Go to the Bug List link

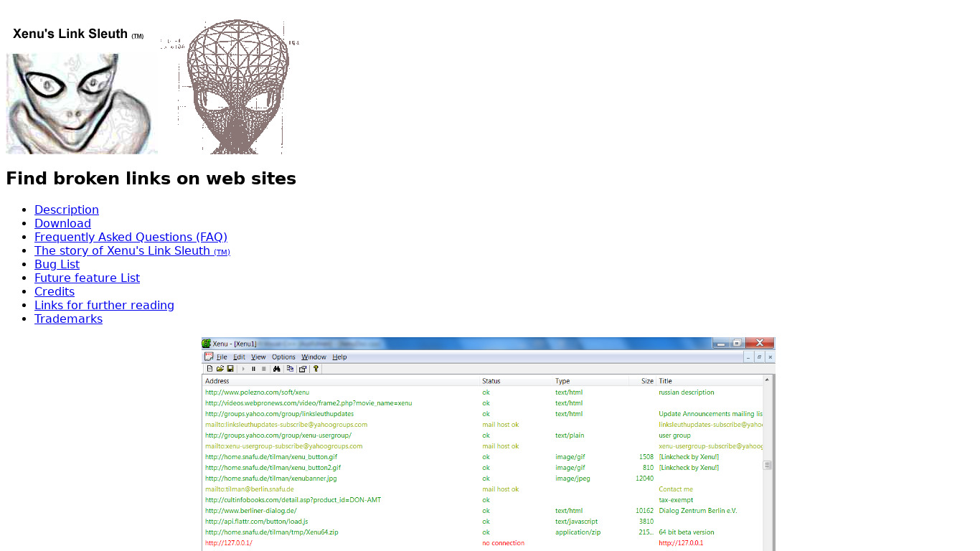tap(57, 264)
